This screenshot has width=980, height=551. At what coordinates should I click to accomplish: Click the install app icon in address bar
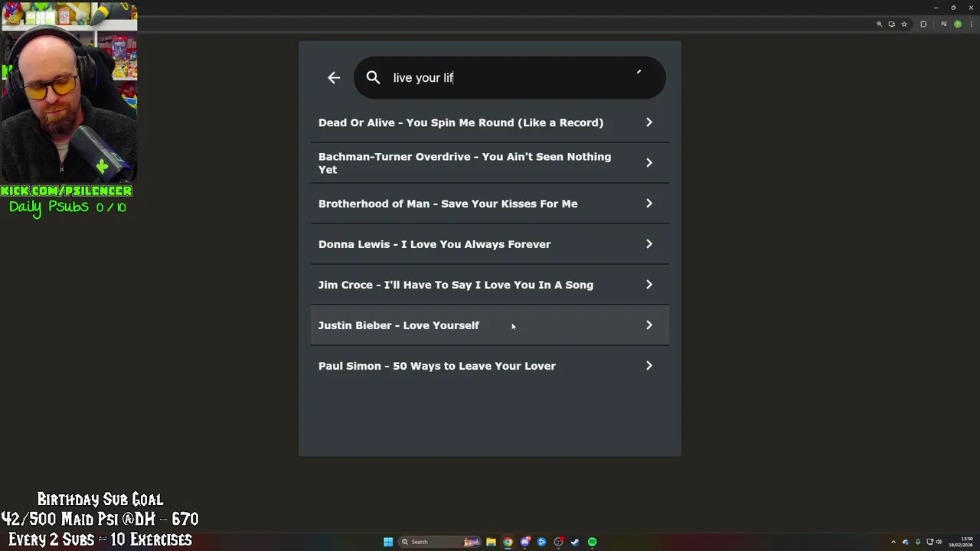[892, 24]
